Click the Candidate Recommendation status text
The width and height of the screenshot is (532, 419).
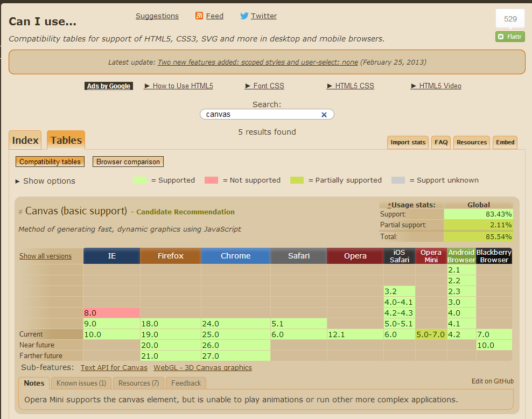pos(185,212)
